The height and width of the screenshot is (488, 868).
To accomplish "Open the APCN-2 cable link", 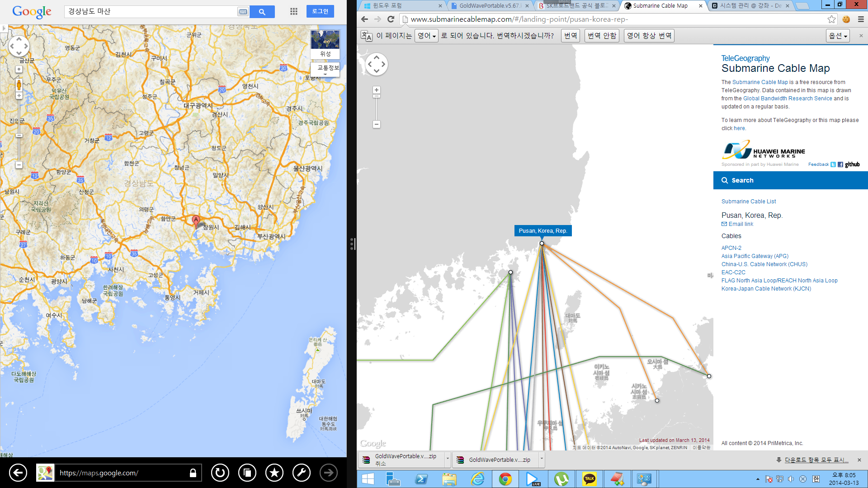I will tap(731, 248).
